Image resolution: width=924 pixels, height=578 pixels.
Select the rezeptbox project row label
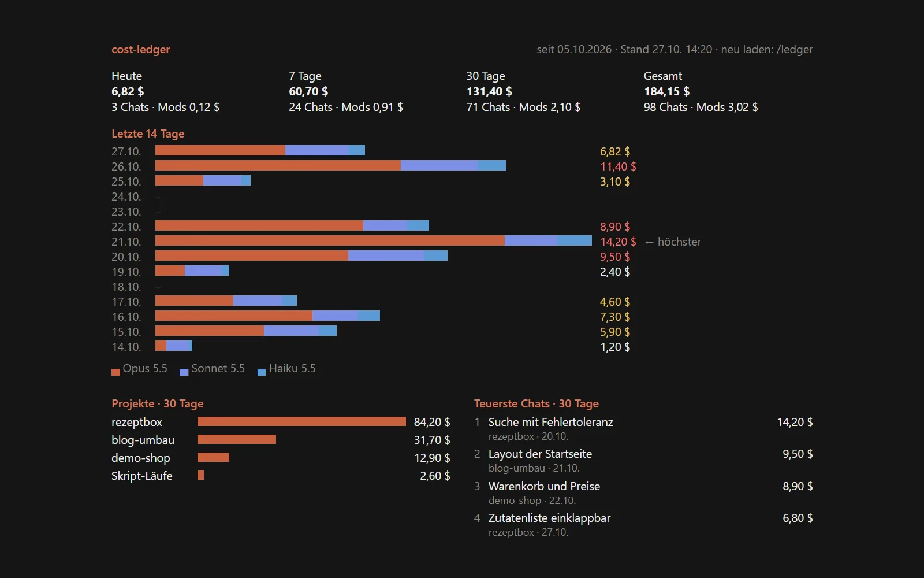click(x=137, y=422)
